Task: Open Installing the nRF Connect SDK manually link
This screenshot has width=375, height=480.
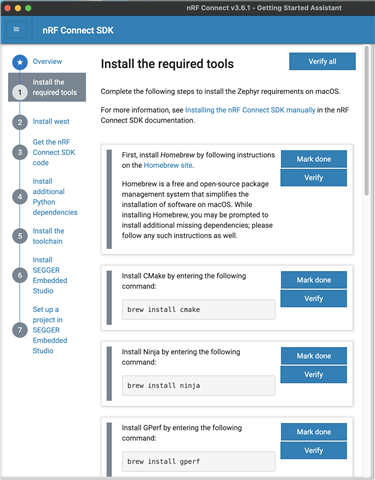Action: tap(250, 110)
